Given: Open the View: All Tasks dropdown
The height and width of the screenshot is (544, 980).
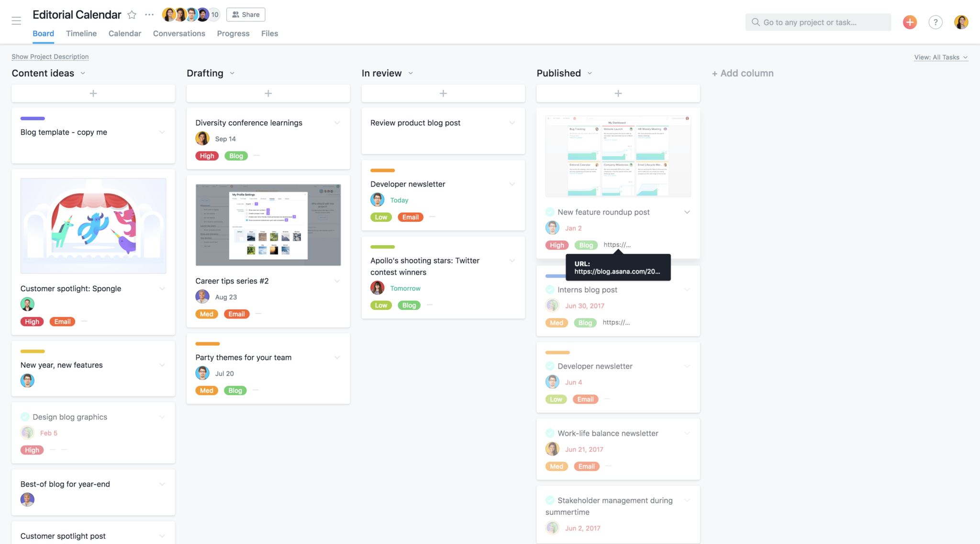Looking at the screenshot, I should pos(942,57).
